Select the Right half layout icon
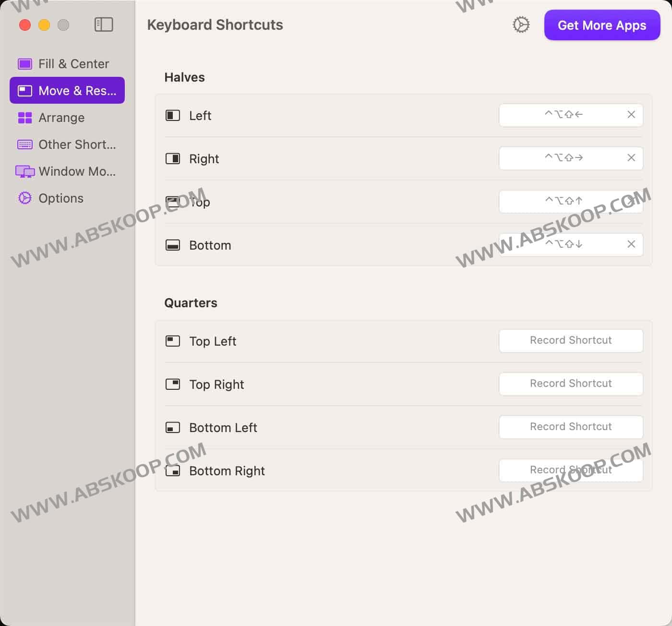Image resolution: width=672 pixels, height=626 pixels. [173, 158]
